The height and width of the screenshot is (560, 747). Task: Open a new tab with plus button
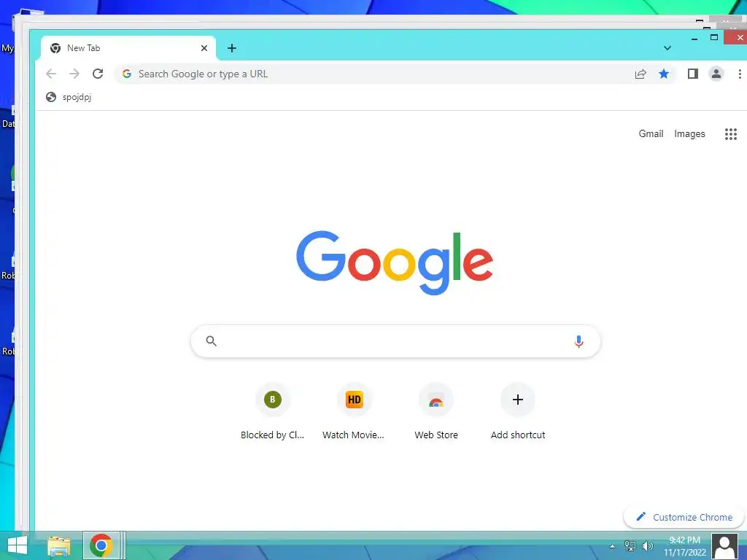[231, 48]
